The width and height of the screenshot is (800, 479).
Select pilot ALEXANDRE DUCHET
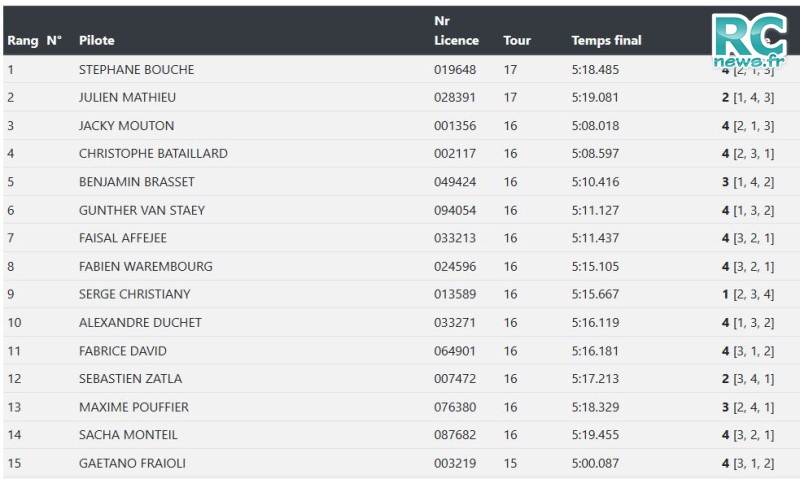tap(140, 322)
